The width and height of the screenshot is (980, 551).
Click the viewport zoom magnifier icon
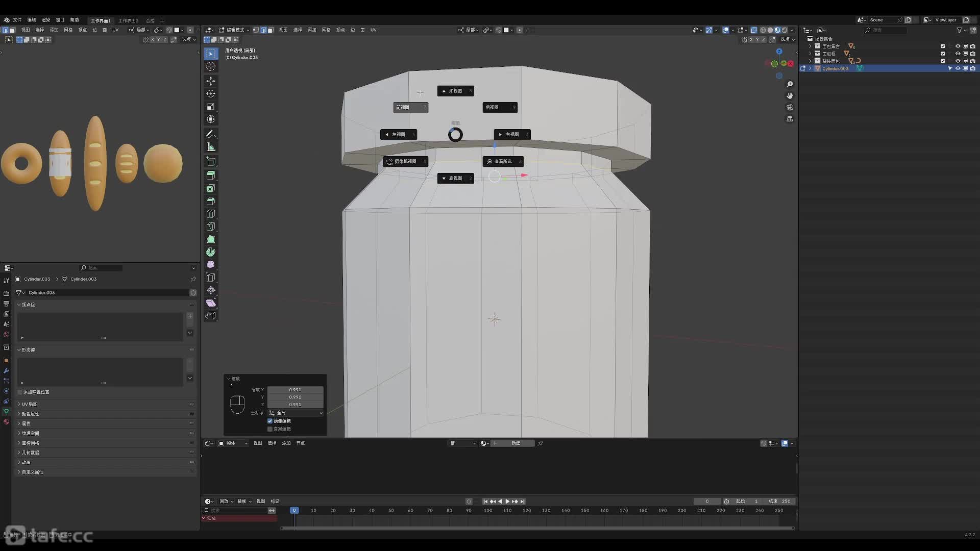(x=790, y=84)
